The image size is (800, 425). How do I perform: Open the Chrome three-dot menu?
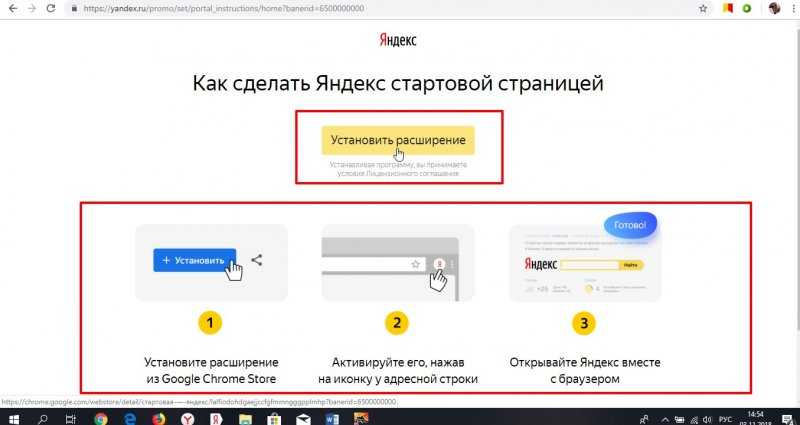[792, 9]
